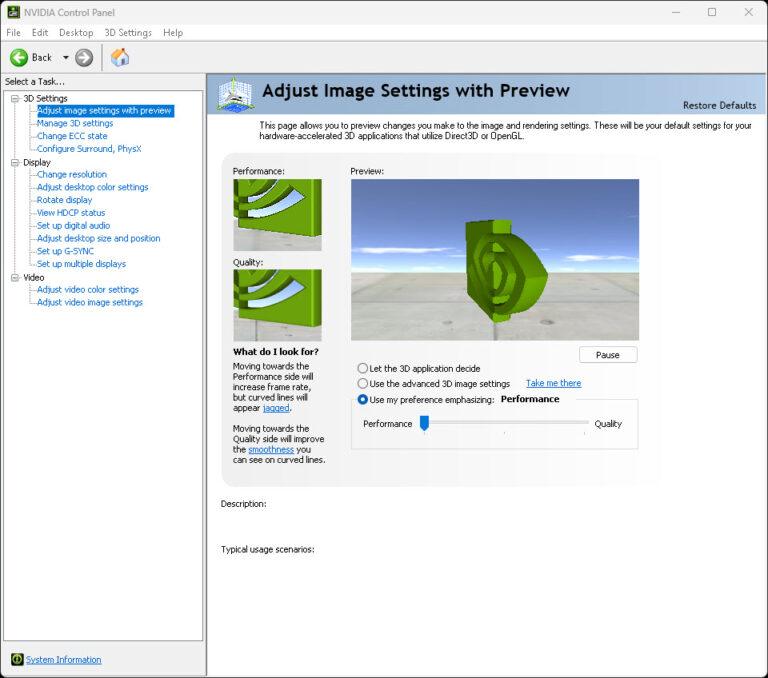Screen dimensions: 768x678
Task: Click the page header 3D settings icon
Action: click(236, 95)
